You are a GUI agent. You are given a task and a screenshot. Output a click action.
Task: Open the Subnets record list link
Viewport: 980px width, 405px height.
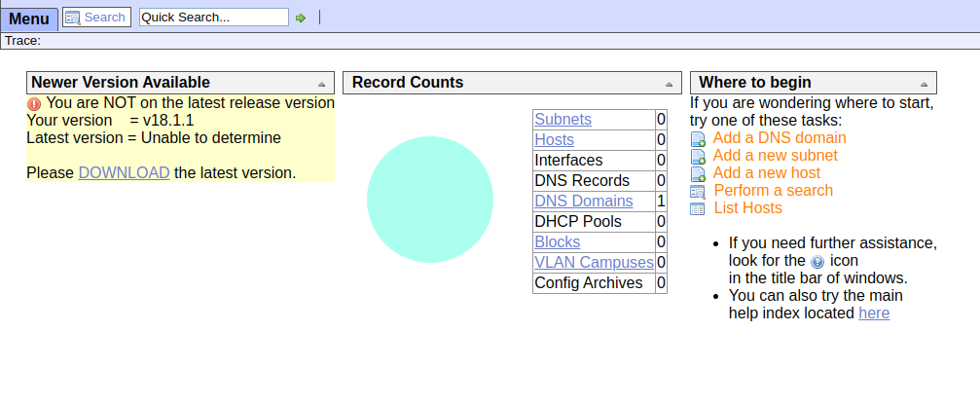[x=563, y=120]
